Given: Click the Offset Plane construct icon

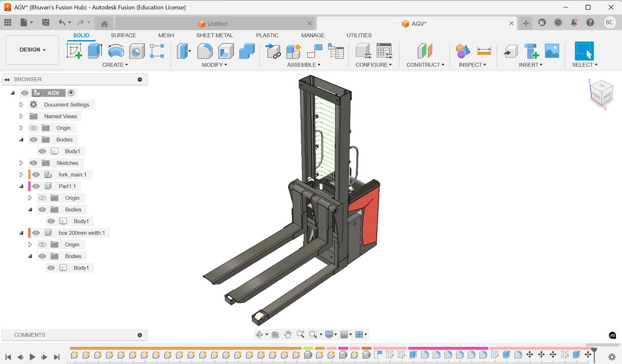Looking at the screenshot, I should [x=424, y=51].
